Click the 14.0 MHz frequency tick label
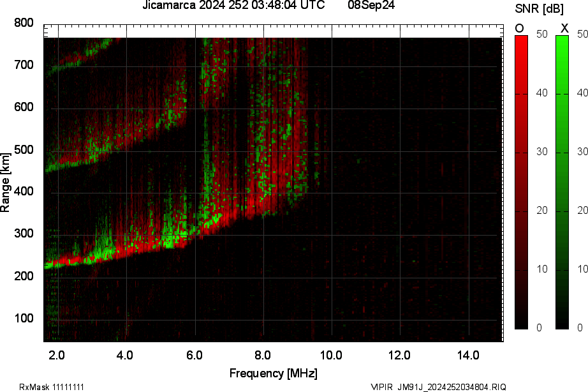 pyautogui.click(x=468, y=355)
